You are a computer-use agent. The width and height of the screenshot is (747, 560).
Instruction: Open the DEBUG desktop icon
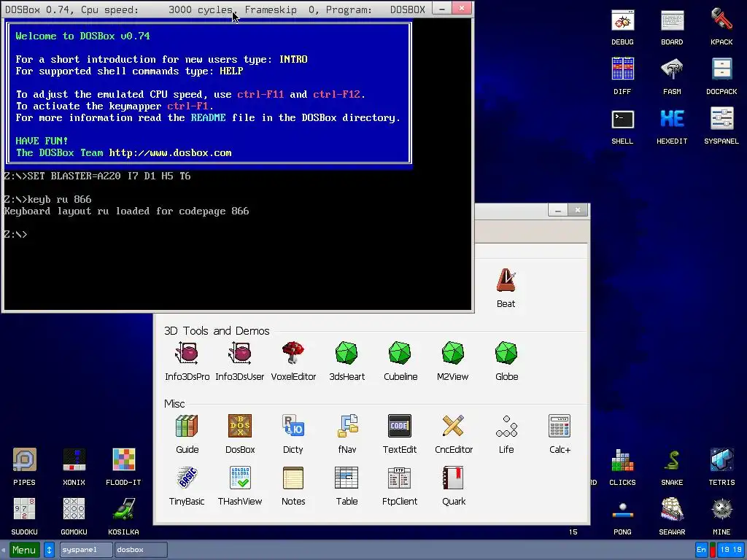tap(622, 28)
